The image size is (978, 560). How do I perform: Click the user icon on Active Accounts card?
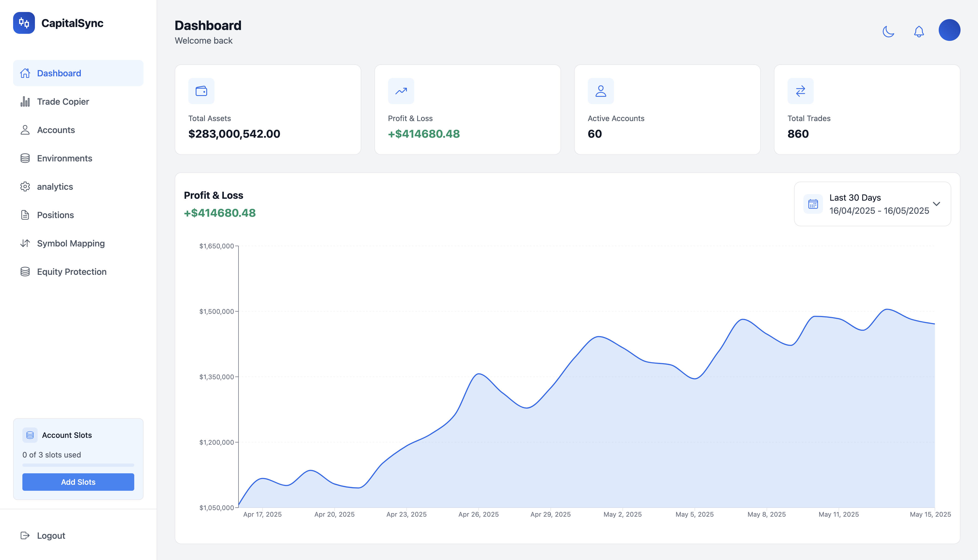pos(600,91)
